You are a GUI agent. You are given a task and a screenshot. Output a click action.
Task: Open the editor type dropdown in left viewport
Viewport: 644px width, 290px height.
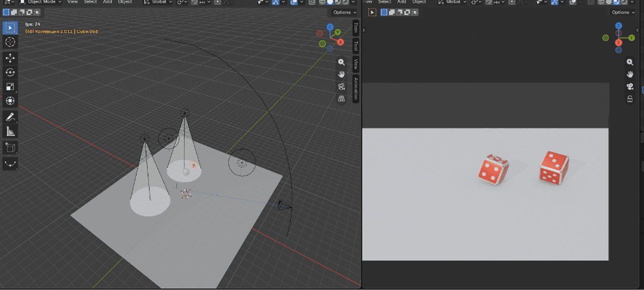click(x=9, y=2)
